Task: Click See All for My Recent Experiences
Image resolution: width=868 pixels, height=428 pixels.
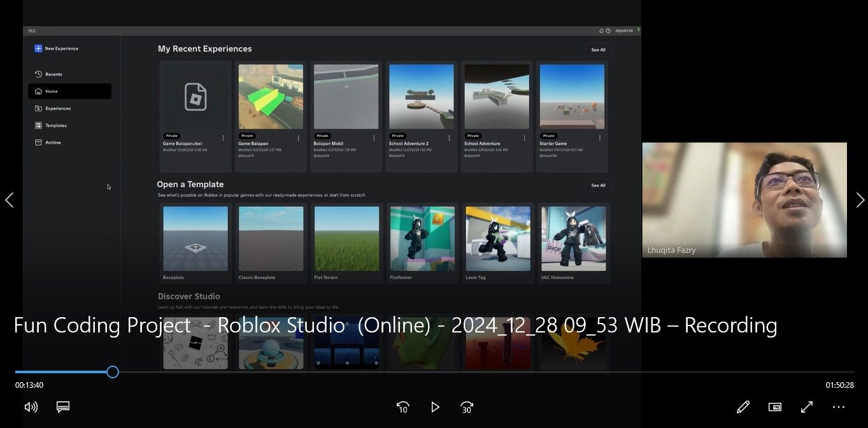Action: [599, 50]
